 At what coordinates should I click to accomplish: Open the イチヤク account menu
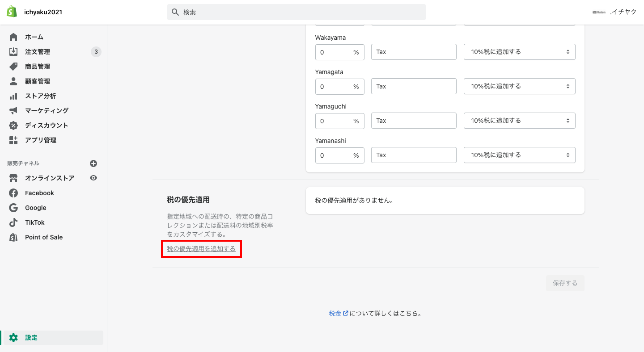point(614,12)
